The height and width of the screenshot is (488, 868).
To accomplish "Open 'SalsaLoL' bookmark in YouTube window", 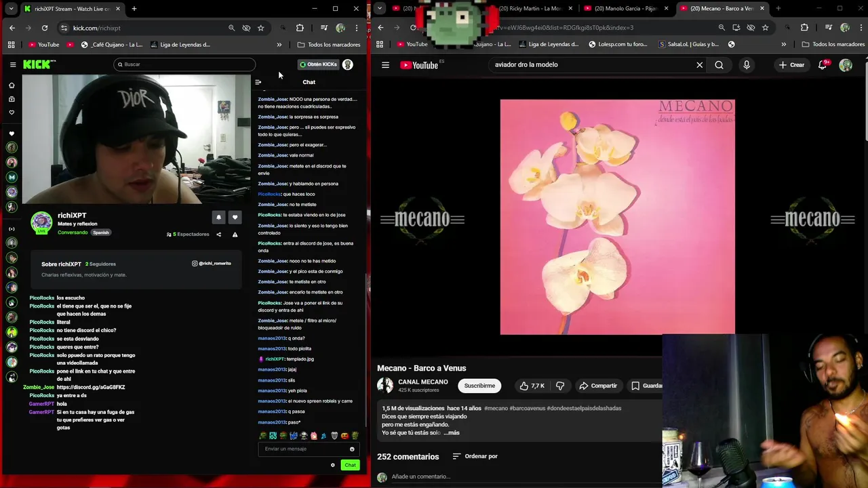I will click(x=688, y=45).
